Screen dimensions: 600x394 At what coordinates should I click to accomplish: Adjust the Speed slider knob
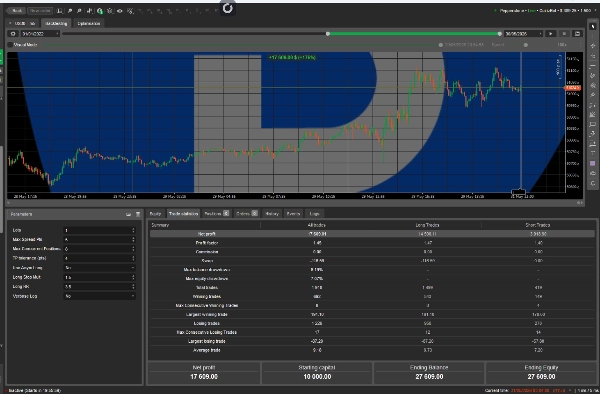526,45
